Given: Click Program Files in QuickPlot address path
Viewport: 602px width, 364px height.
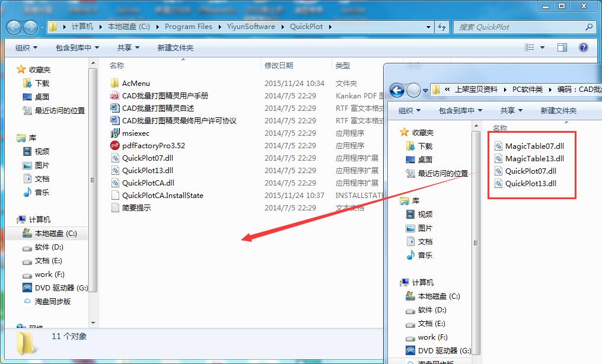Looking at the screenshot, I should (x=189, y=27).
